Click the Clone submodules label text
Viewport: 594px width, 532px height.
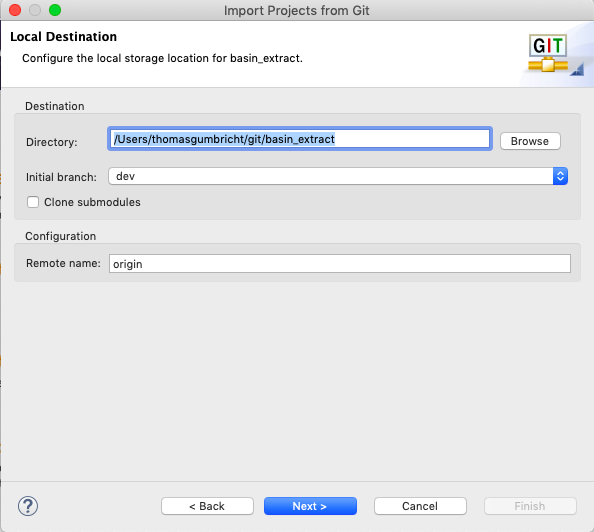[92, 202]
